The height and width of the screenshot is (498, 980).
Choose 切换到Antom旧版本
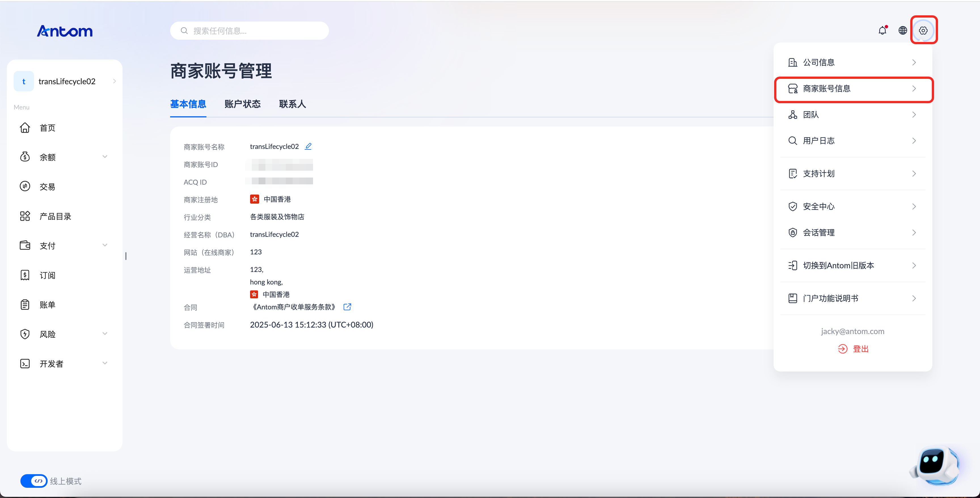(853, 265)
